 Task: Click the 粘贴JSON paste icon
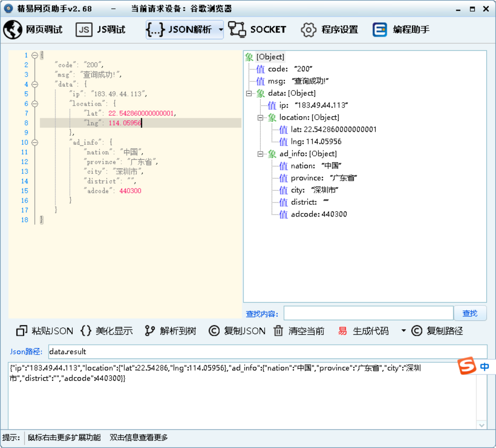pos(22,331)
